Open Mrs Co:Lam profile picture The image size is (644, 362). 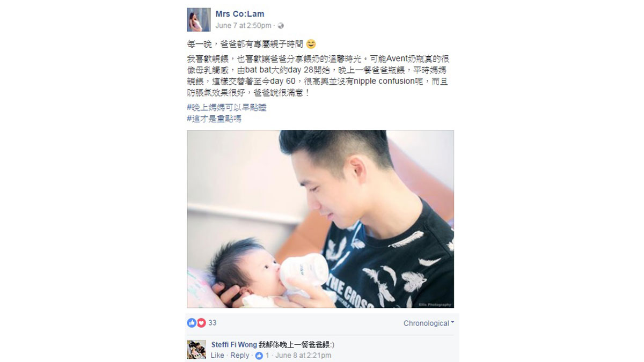[199, 20]
